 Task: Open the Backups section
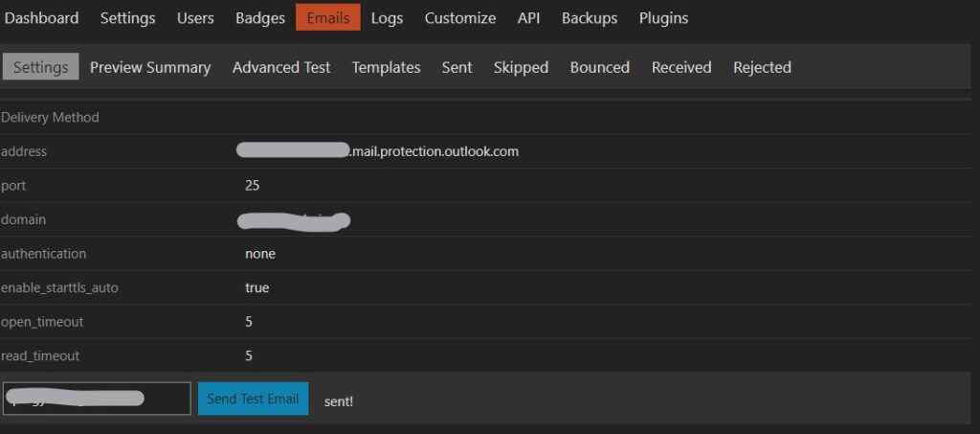(590, 18)
